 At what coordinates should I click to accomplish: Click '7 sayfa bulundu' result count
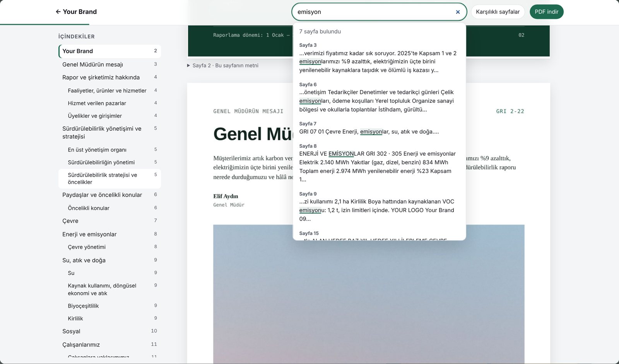pyautogui.click(x=320, y=32)
